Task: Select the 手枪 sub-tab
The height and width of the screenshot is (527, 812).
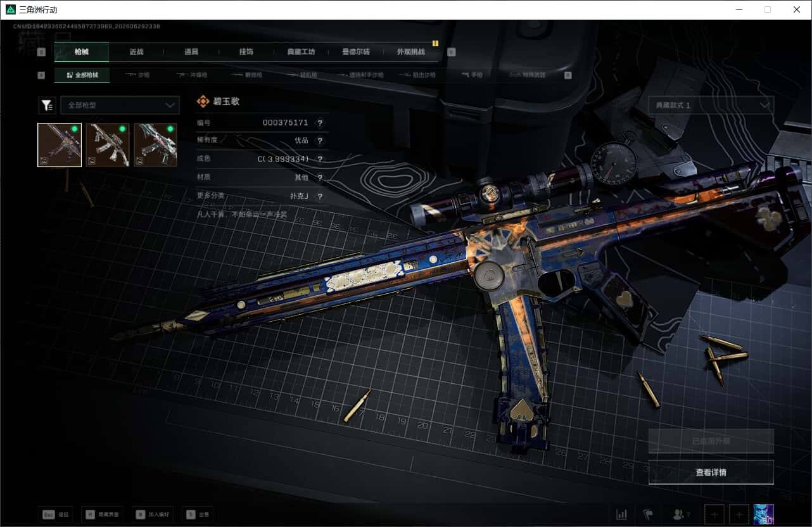Action: [472, 75]
